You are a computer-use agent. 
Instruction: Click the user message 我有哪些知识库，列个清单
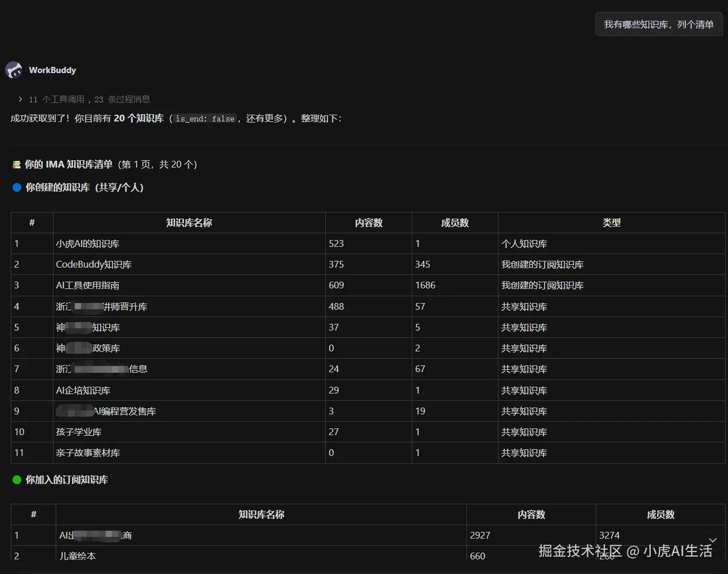659,24
